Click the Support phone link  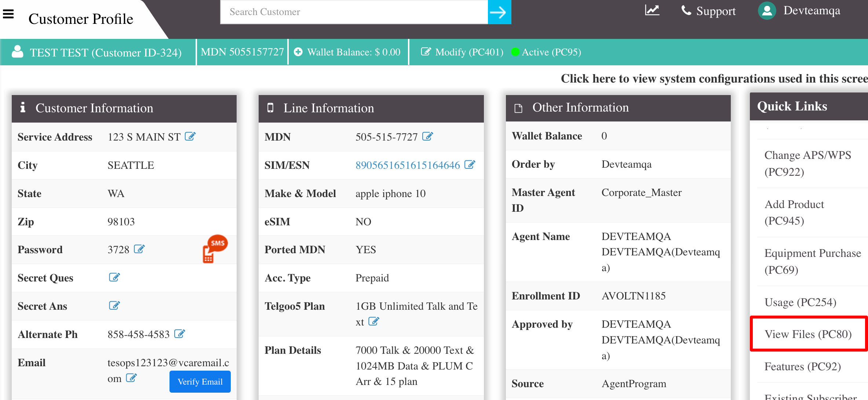click(x=708, y=11)
